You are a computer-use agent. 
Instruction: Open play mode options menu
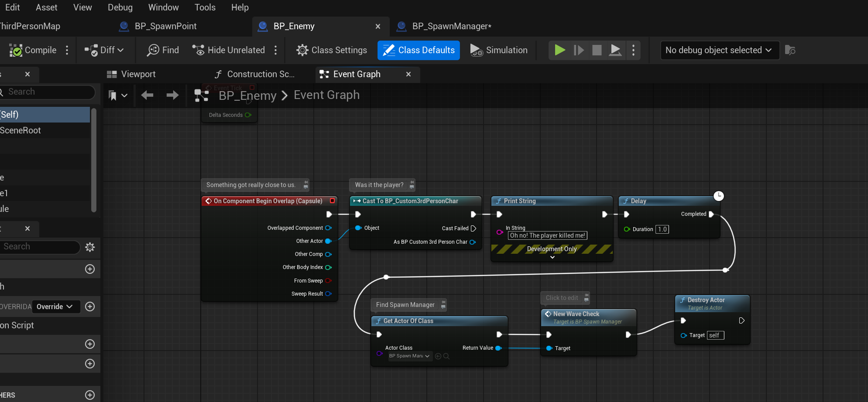[x=633, y=50]
